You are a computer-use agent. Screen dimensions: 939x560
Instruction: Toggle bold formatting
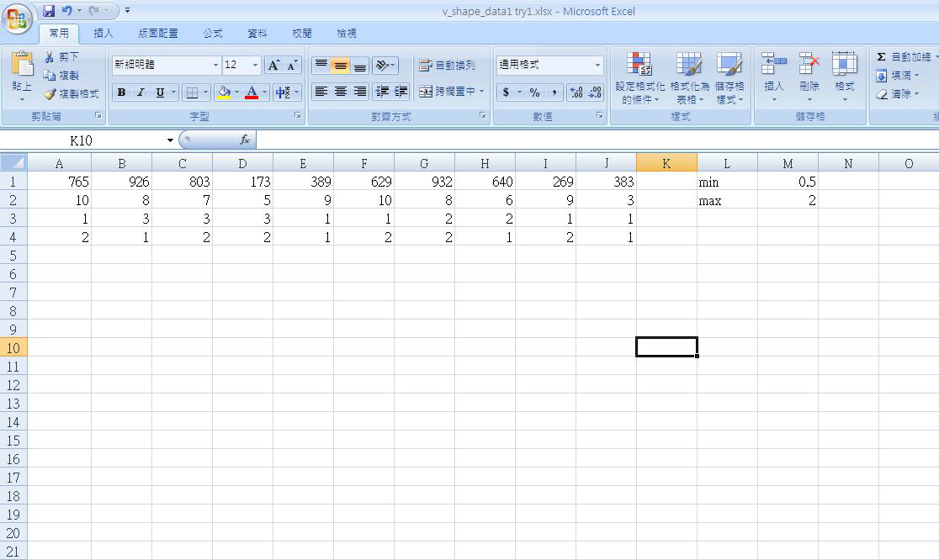[x=121, y=92]
